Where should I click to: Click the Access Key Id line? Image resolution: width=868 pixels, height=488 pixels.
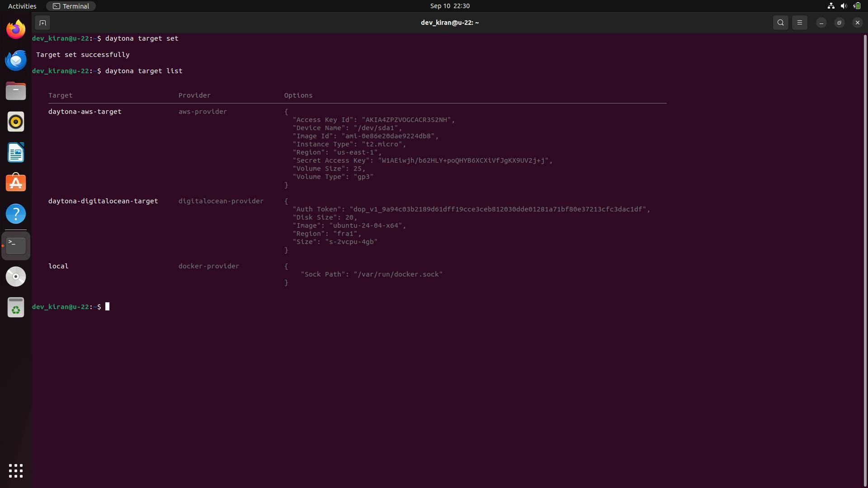pos(373,120)
